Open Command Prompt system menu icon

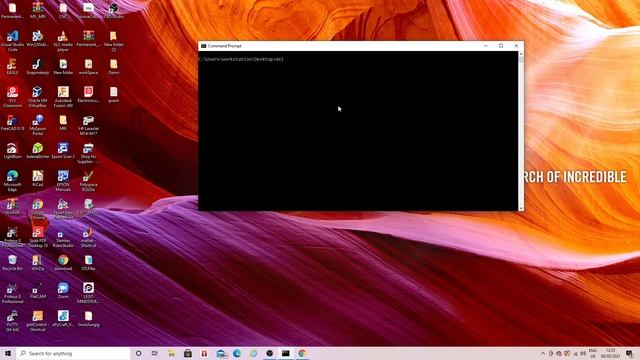203,46
